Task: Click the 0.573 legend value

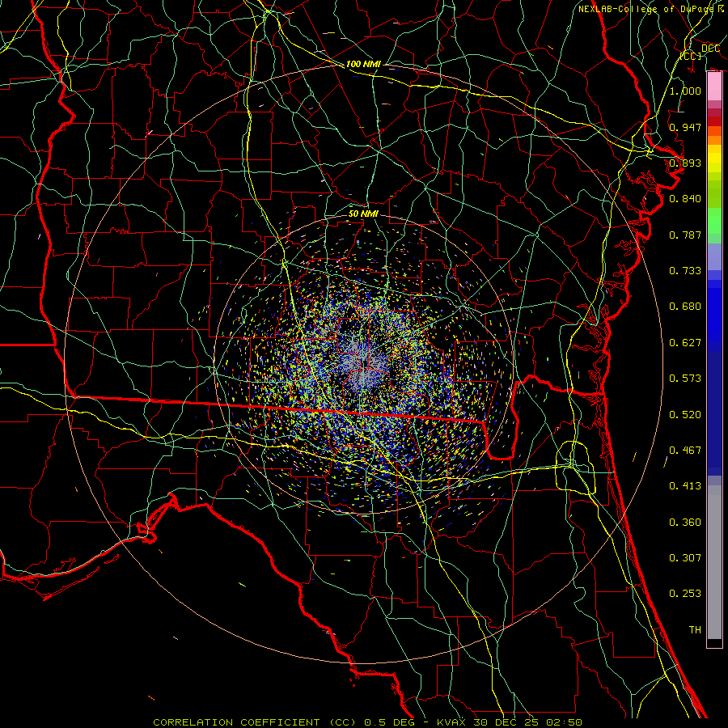Action: pyautogui.click(x=685, y=379)
